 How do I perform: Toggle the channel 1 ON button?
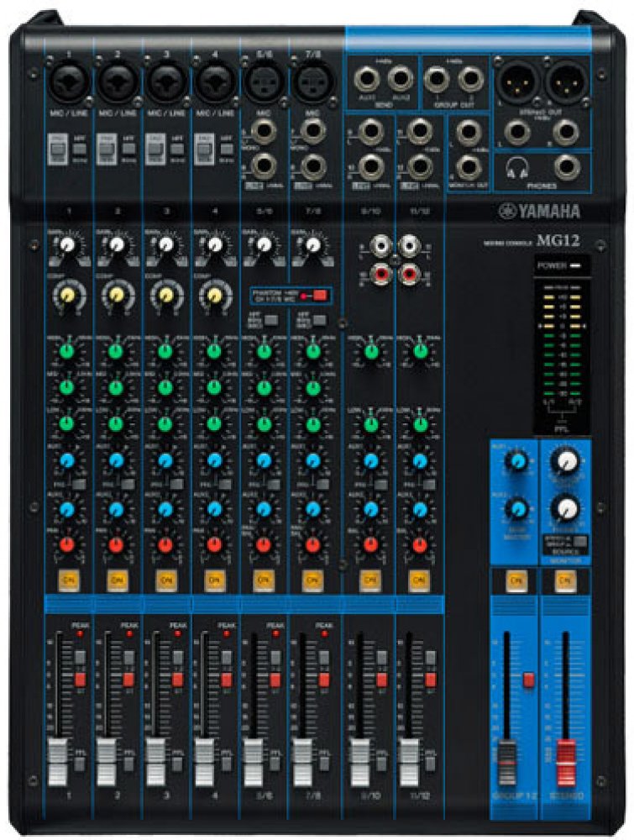pos(68,580)
